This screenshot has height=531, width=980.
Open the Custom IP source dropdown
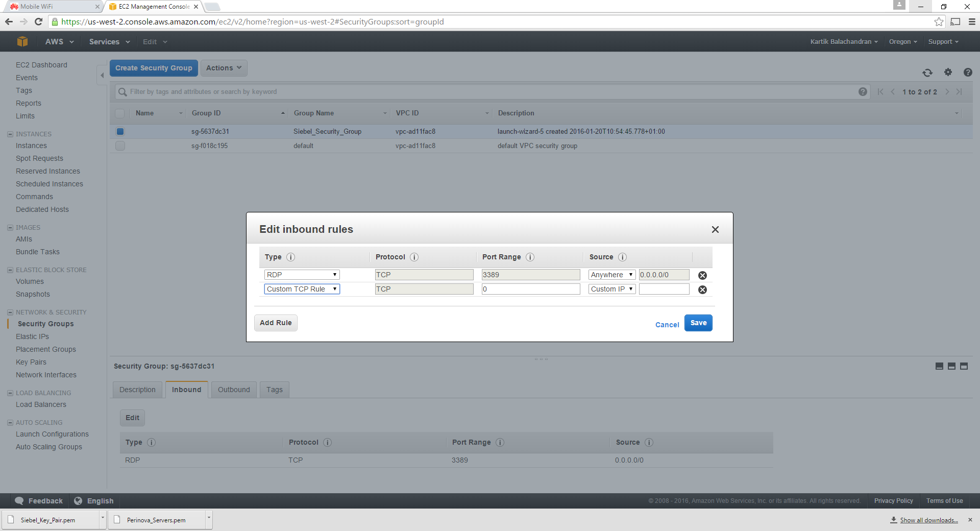click(612, 289)
